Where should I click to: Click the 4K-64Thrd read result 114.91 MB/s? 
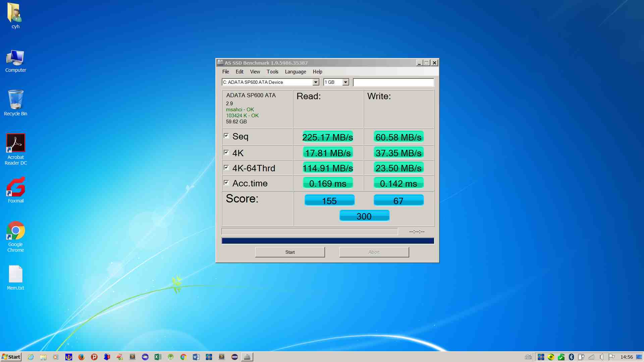(x=328, y=168)
